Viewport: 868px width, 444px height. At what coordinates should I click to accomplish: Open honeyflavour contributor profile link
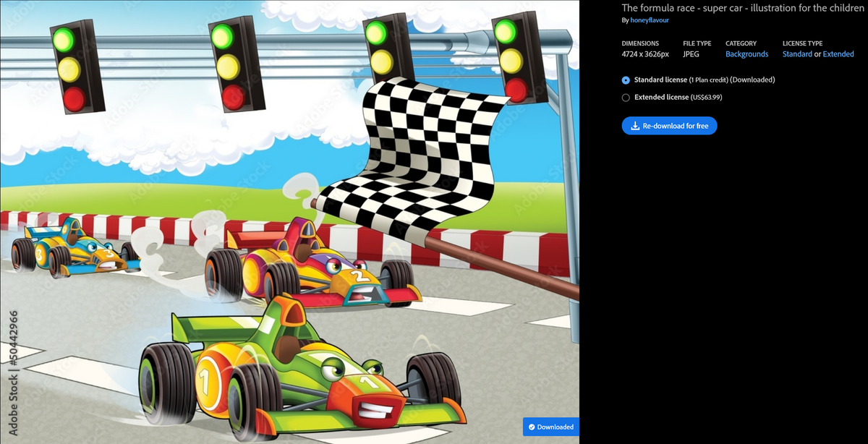649,20
